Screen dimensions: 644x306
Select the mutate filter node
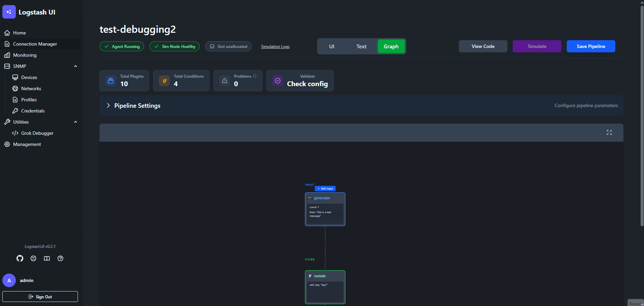point(325,287)
